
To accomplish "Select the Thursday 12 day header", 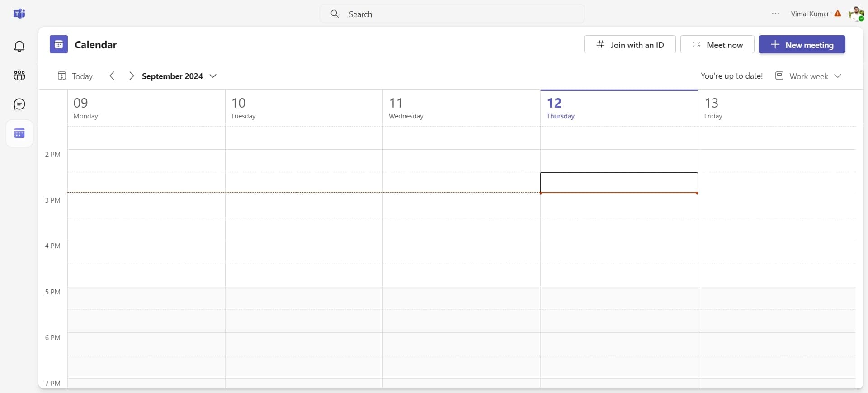I will (x=618, y=108).
